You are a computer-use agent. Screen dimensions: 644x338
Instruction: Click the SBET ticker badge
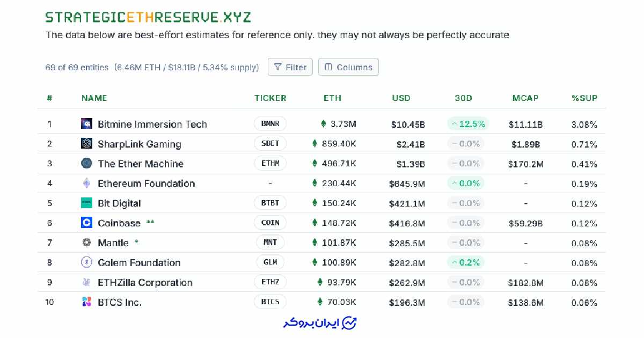[x=270, y=144]
